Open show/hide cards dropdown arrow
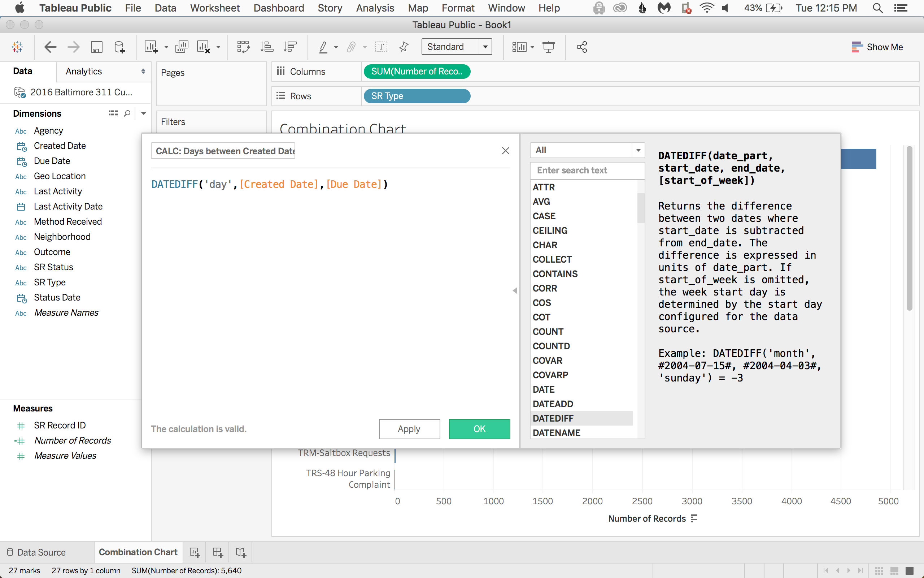The image size is (924, 578). point(532,47)
